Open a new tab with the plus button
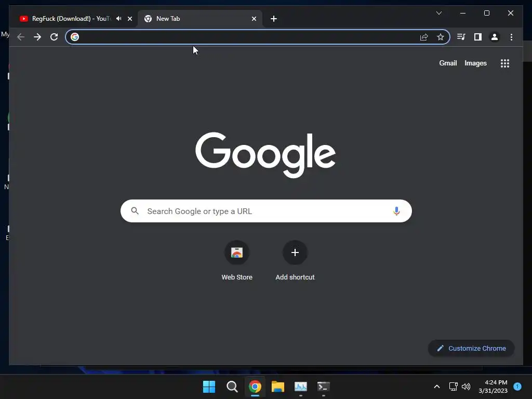This screenshot has width=532, height=399. [x=274, y=19]
